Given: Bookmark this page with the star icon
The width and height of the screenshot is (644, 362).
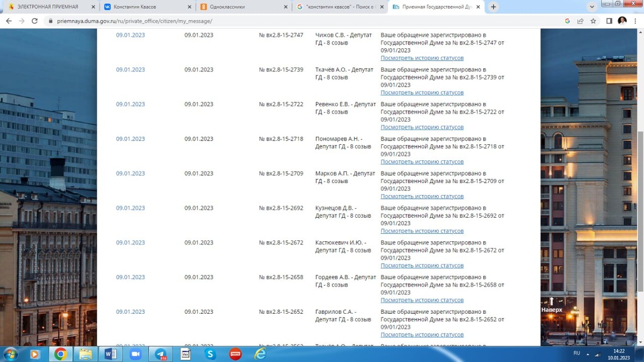Looking at the screenshot, I should (x=593, y=21).
